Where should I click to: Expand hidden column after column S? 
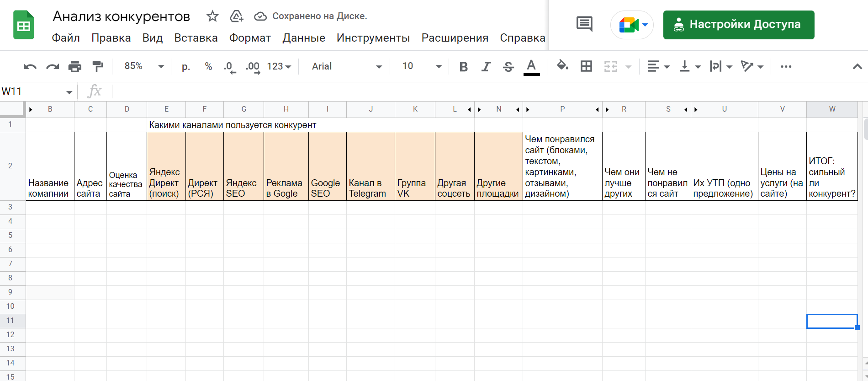685,110
